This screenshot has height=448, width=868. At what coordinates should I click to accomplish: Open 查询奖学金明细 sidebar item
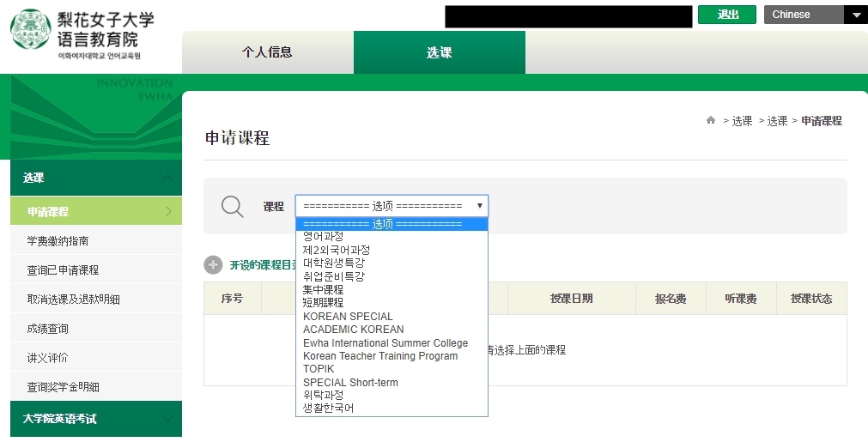[x=96, y=386]
